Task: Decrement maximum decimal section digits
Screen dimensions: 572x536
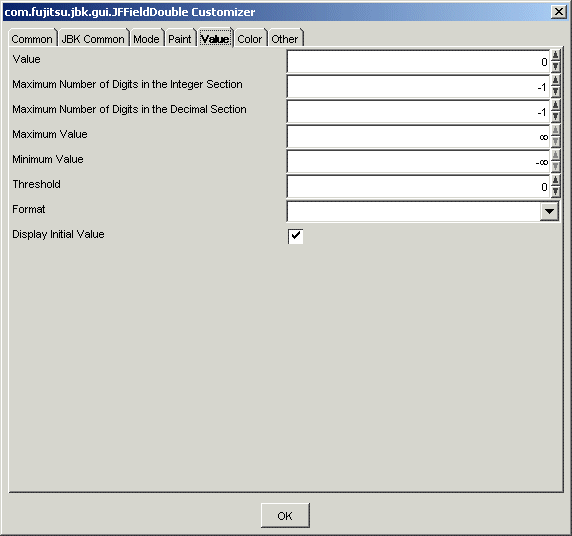Action: [555, 117]
